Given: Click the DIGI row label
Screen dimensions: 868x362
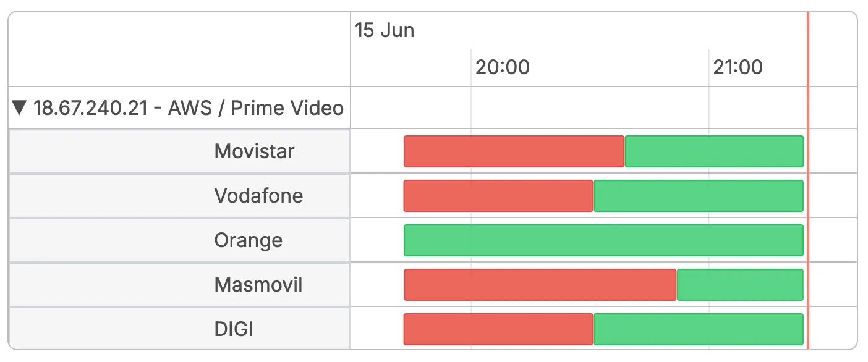Looking at the screenshot, I should pos(234,329).
